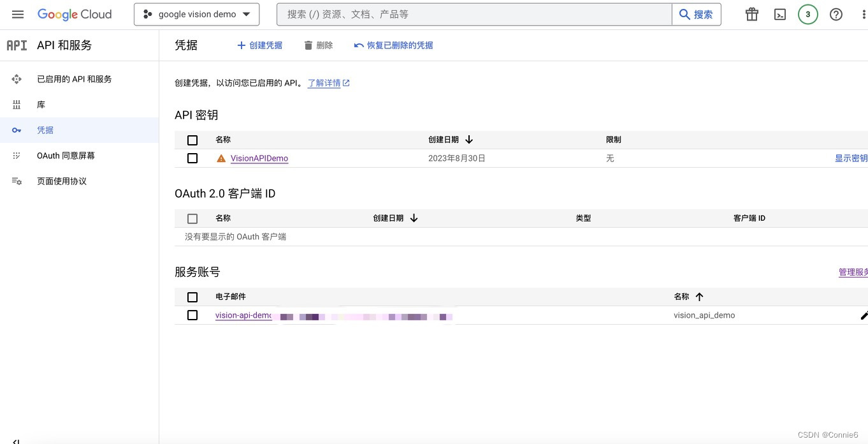
Task: Click 恢复已删除的凭据 restore button
Action: 393,45
